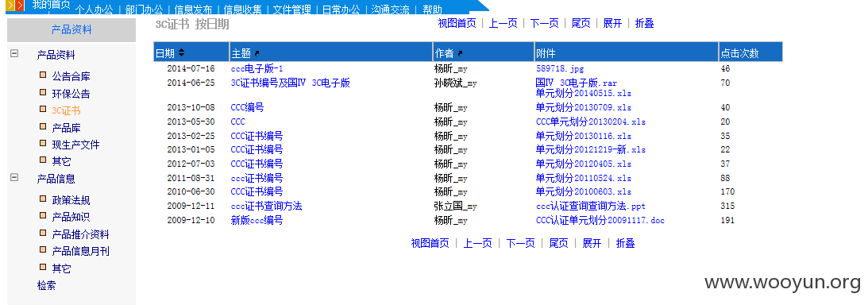This screenshot has height=305, width=868.
Task: Open the 部门办公 menu
Action: click(144, 10)
